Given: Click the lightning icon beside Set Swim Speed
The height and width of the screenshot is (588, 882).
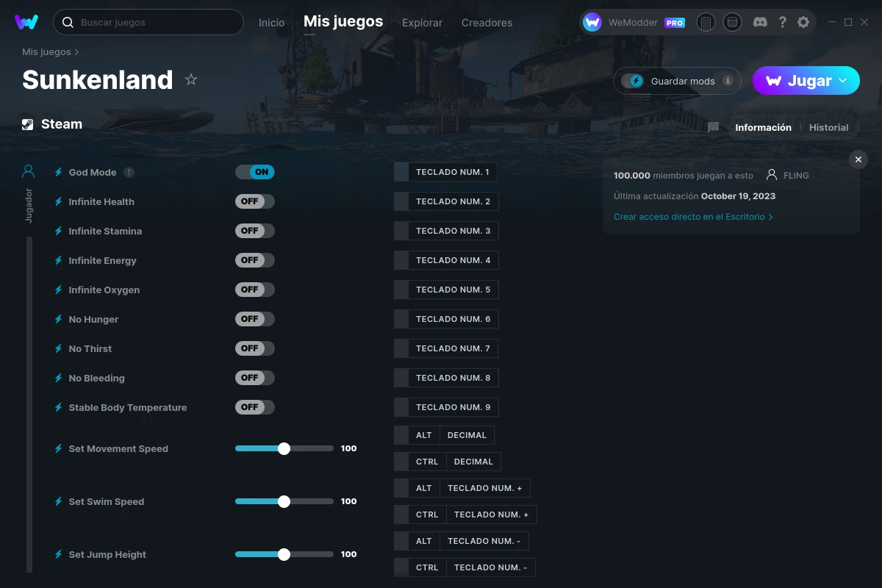Looking at the screenshot, I should [59, 501].
